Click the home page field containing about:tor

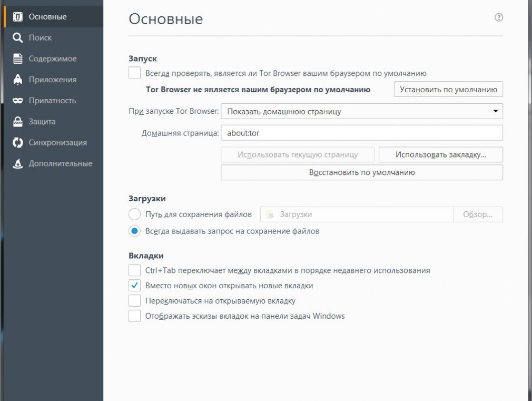pyautogui.click(x=362, y=133)
